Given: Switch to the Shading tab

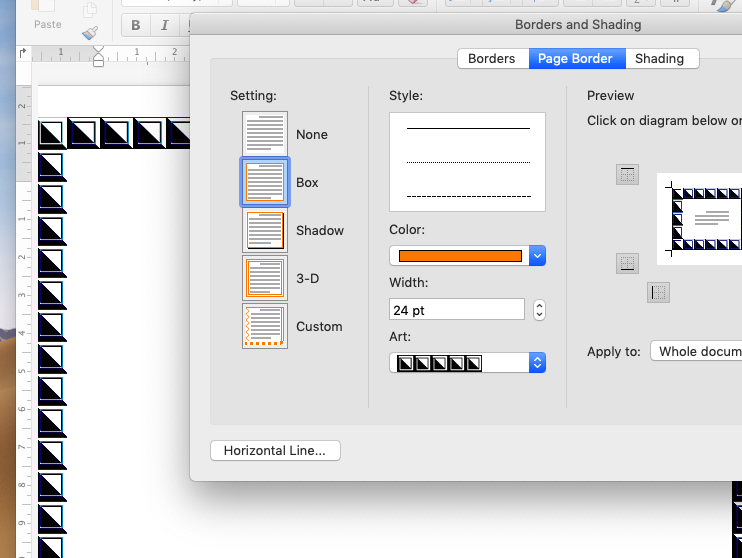Looking at the screenshot, I should (x=660, y=59).
